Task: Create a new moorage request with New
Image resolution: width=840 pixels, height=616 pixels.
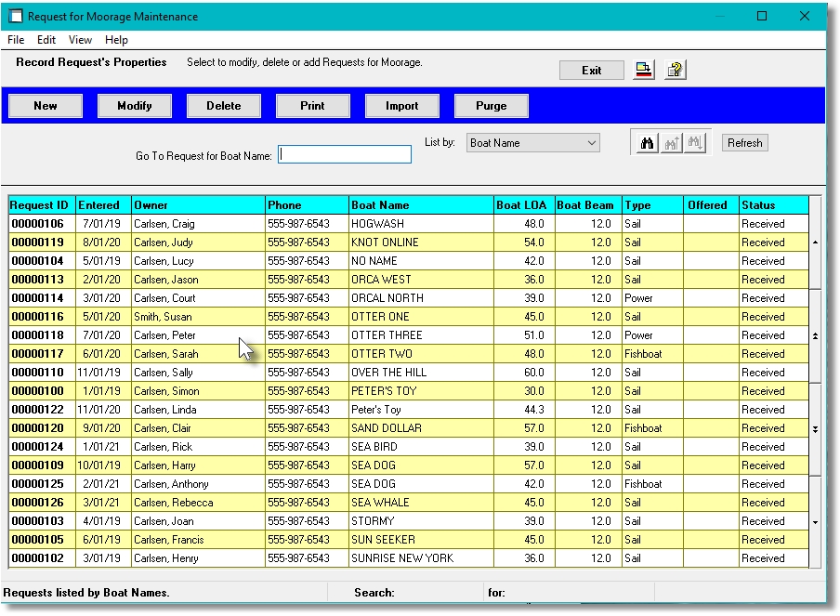Action: pos(45,106)
